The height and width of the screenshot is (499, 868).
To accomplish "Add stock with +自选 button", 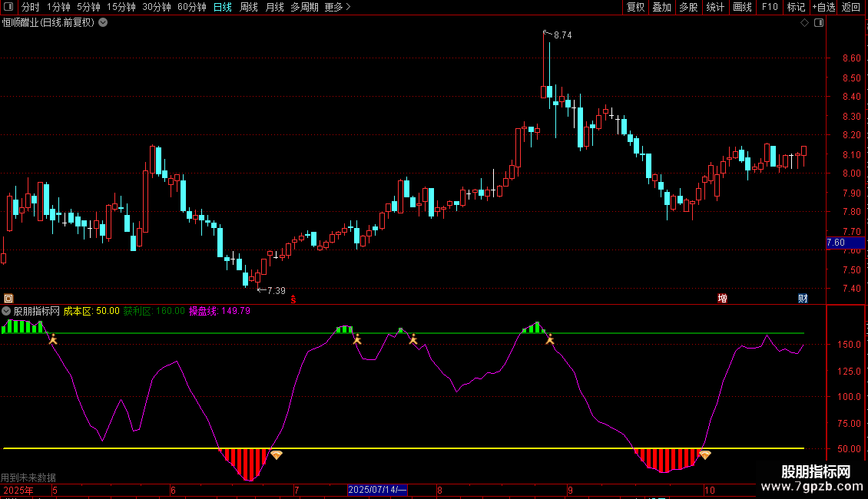I will [823, 7].
